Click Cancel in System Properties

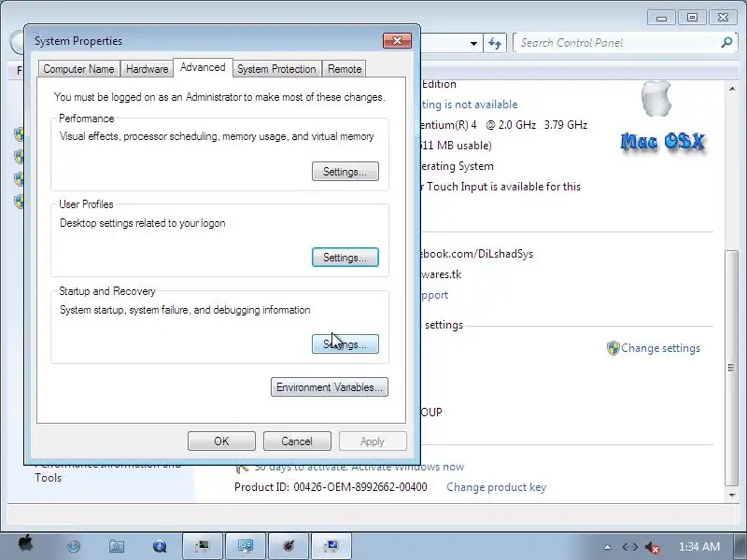click(x=297, y=441)
